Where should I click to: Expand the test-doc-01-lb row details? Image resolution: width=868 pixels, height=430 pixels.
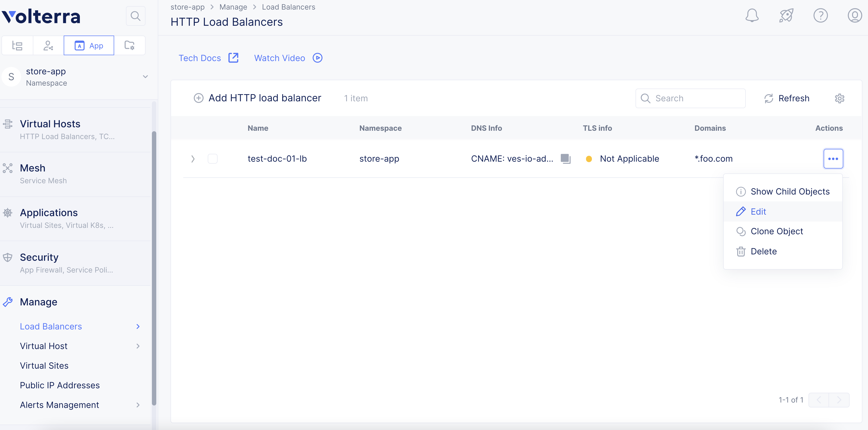pos(193,158)
